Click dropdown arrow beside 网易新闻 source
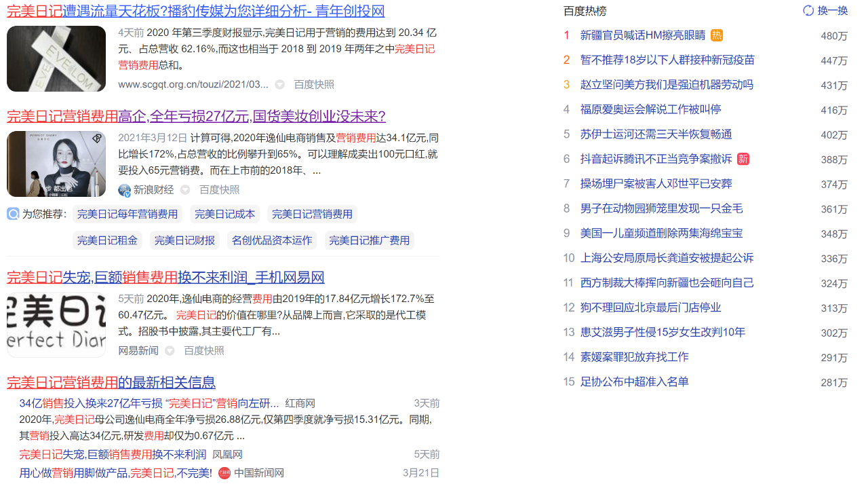 (170, 351)
